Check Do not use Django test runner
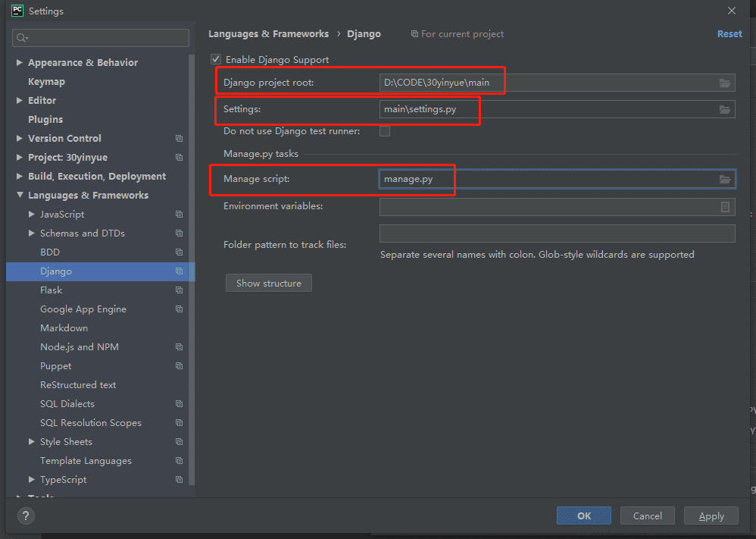756x539 pixels. [385, 131]
